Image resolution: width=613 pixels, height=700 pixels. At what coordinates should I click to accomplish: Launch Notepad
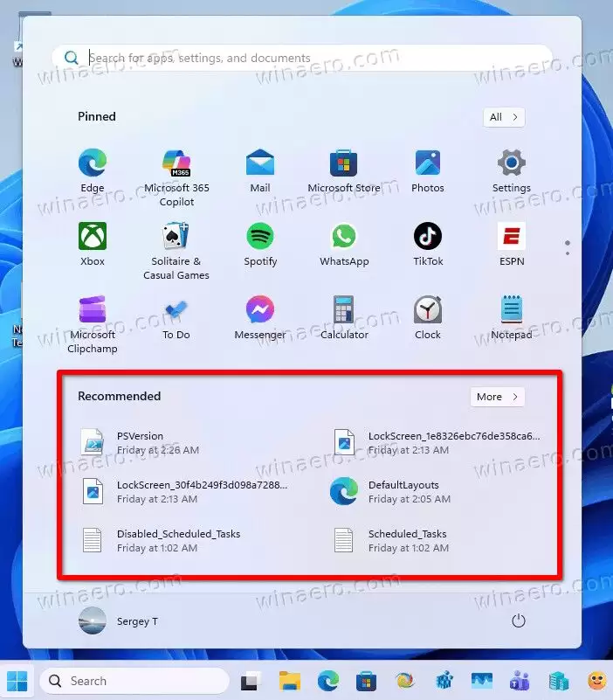point(512,317)
